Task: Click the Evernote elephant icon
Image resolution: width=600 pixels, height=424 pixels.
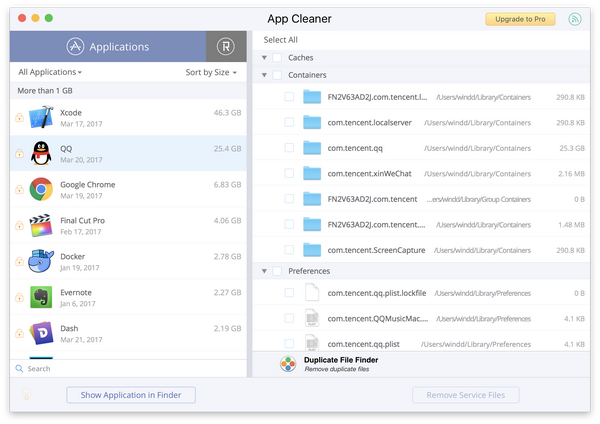Action: (x=41, y=297)
